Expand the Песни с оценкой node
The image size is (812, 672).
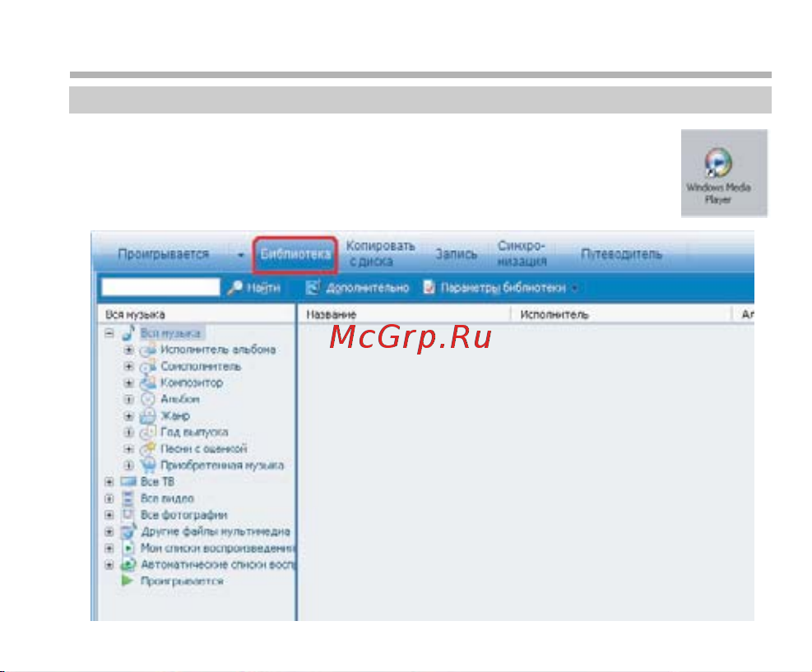click(129, 449)
